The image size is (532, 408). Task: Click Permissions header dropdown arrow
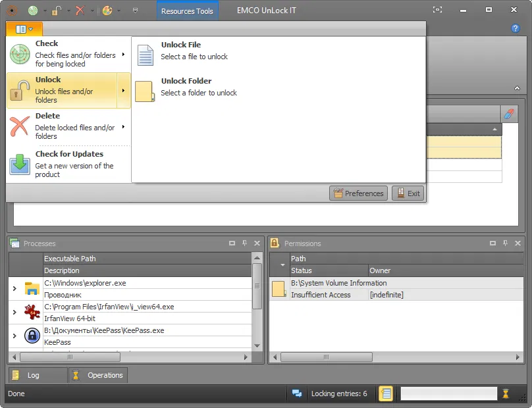tap(282, 265)
